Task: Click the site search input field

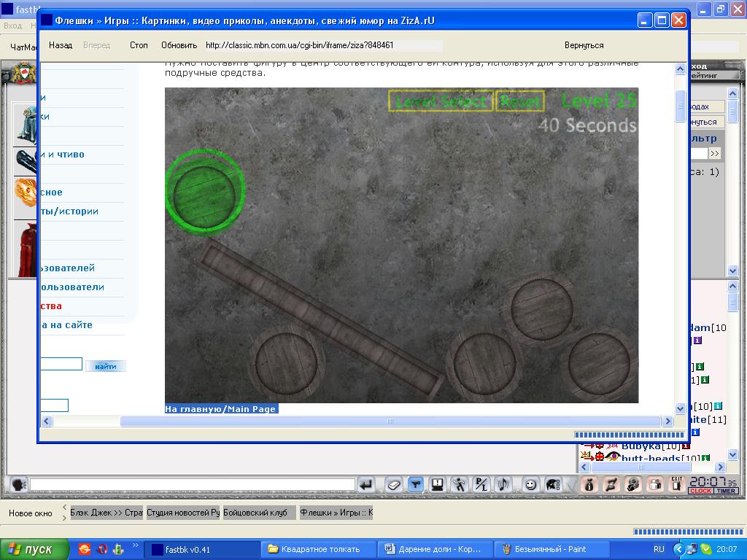Action: pos(61,365)
